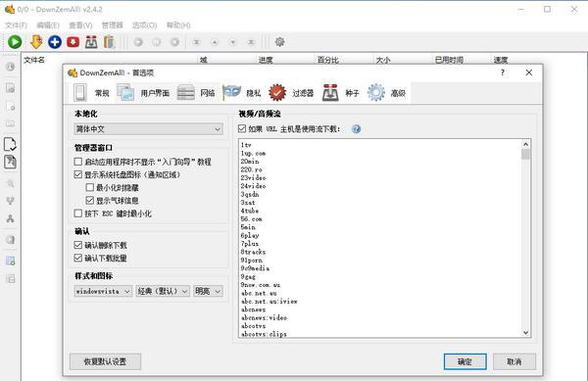
Task: Open the windowsvista style dropdown
Action: pyautogui.click(x=103, y=291)
